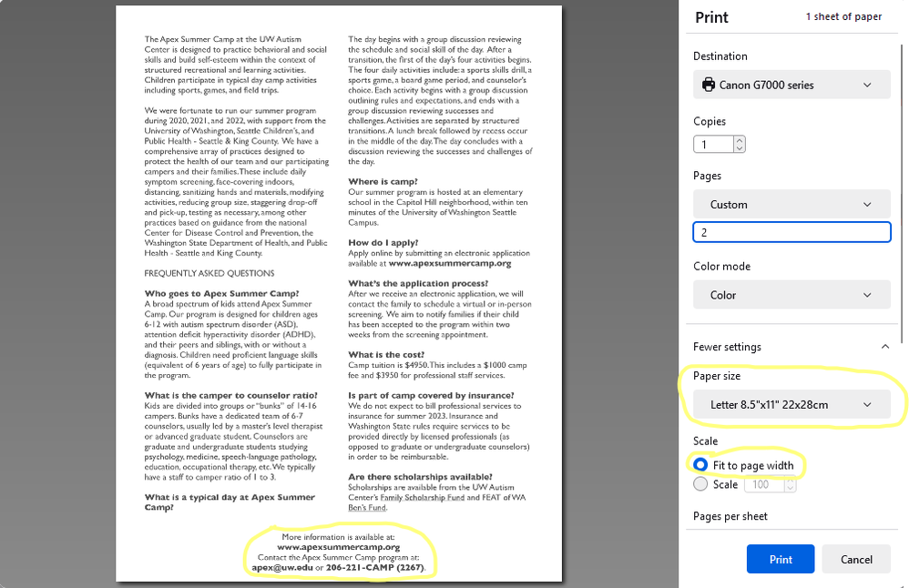Click the Scale percentage field showing 100
The width and height of the screenshot is (909, 588).
(763, 485)
